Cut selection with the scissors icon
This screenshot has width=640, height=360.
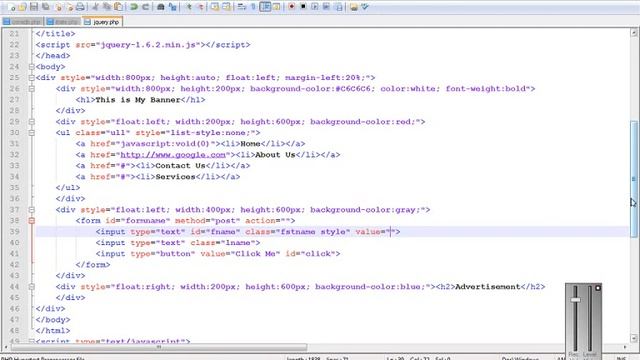tap(95, 7)
